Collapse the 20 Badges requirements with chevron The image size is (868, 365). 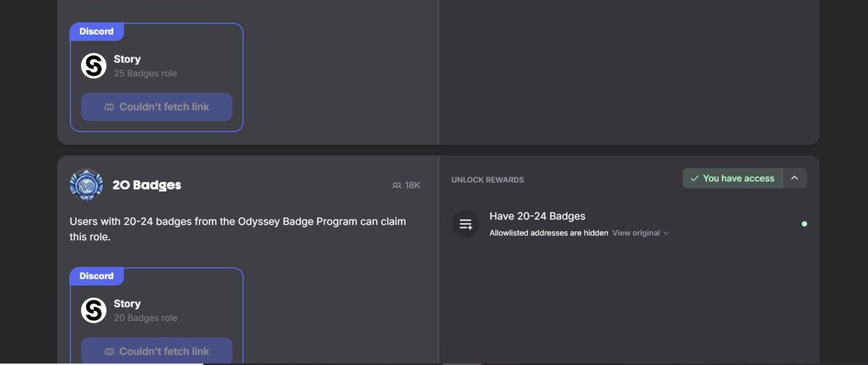[x=794, y=178]
